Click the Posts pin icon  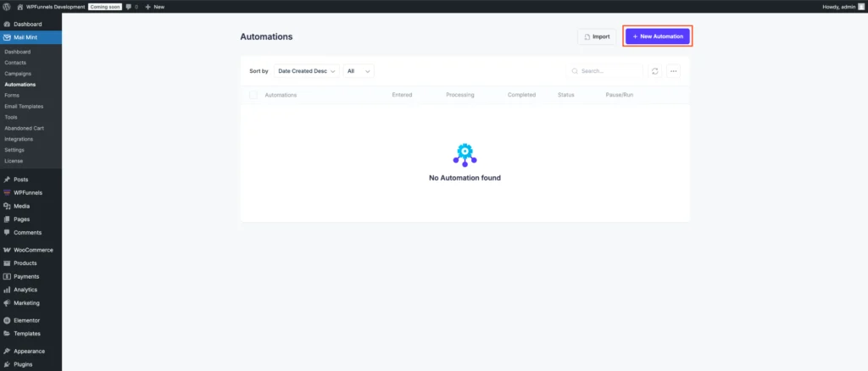[7, 180]
